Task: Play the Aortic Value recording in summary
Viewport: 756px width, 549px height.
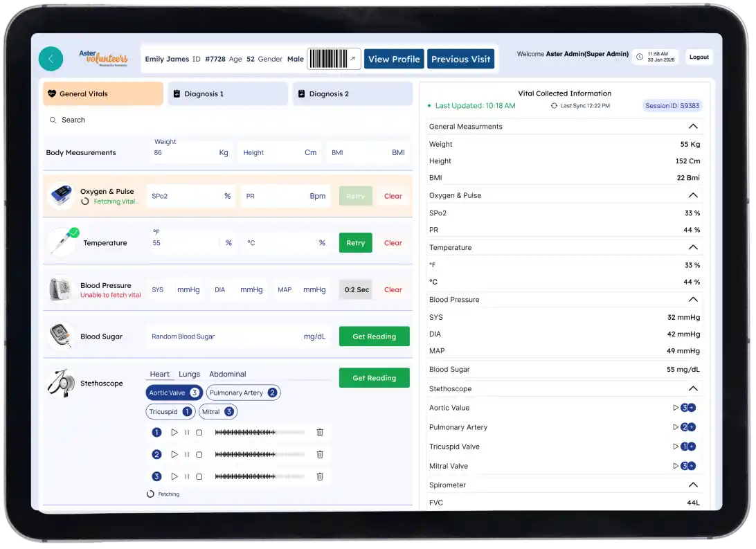Action: coord(676,408)
